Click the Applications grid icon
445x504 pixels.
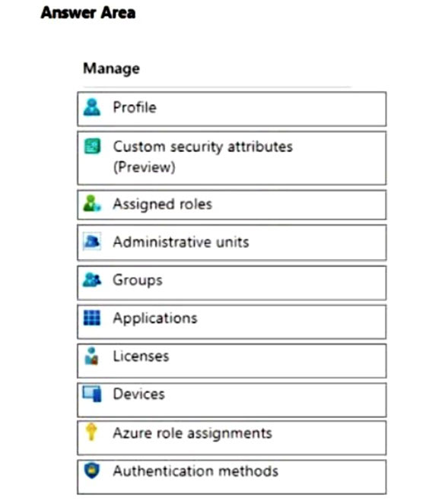coord(92,318)
